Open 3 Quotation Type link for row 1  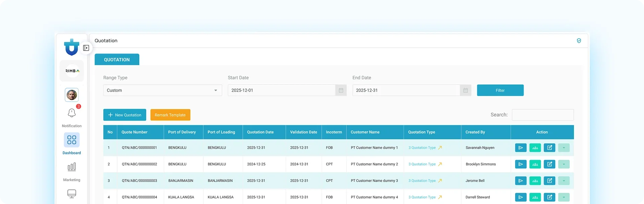tap(425, 148)
